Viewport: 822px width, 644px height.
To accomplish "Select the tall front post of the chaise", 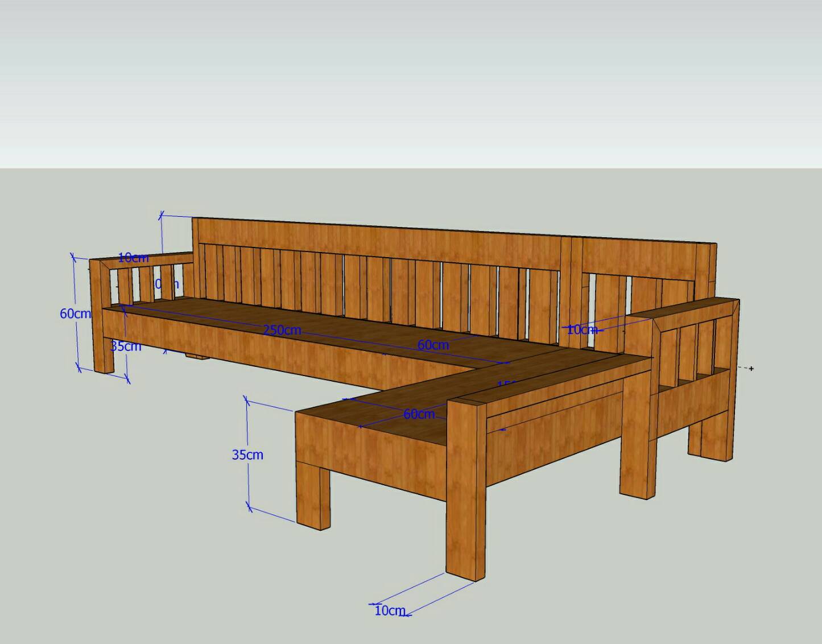I will 465,489.
